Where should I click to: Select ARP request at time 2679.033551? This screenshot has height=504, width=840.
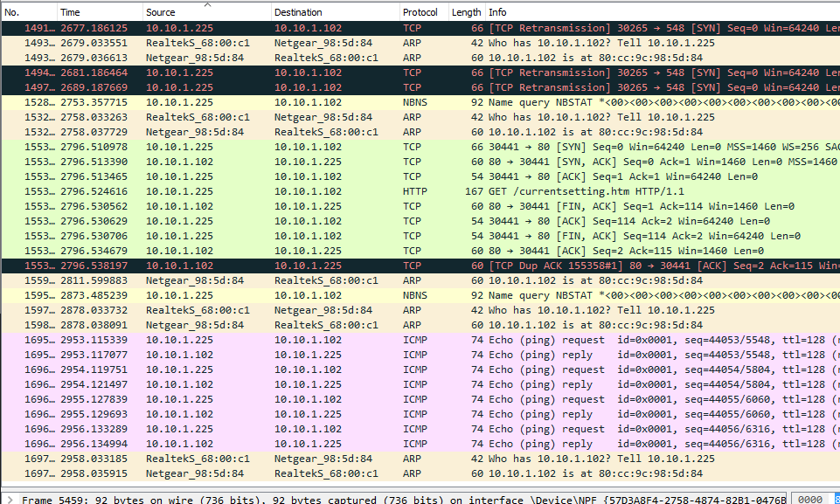tap(420, 43)
